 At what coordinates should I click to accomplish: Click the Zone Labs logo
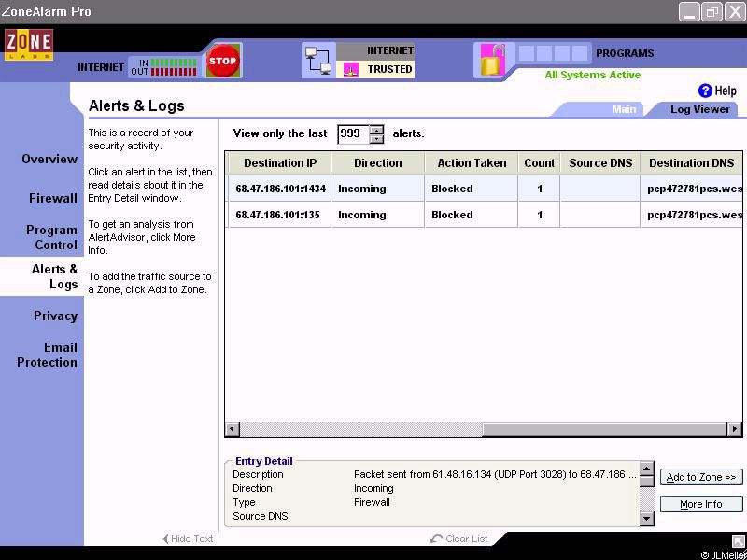click(29, 45)
